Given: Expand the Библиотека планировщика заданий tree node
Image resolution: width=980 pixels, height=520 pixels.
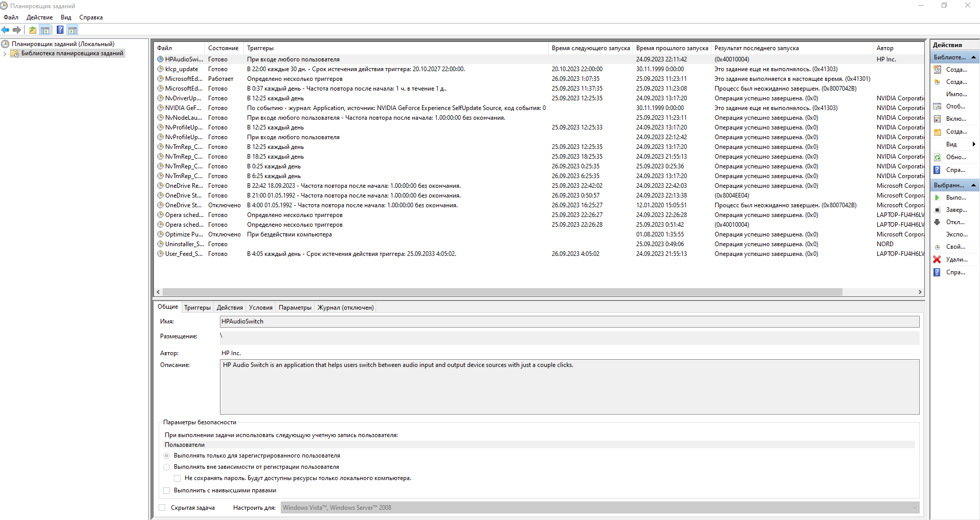Looking at the screenshot, I should click(x=5, y=54).
